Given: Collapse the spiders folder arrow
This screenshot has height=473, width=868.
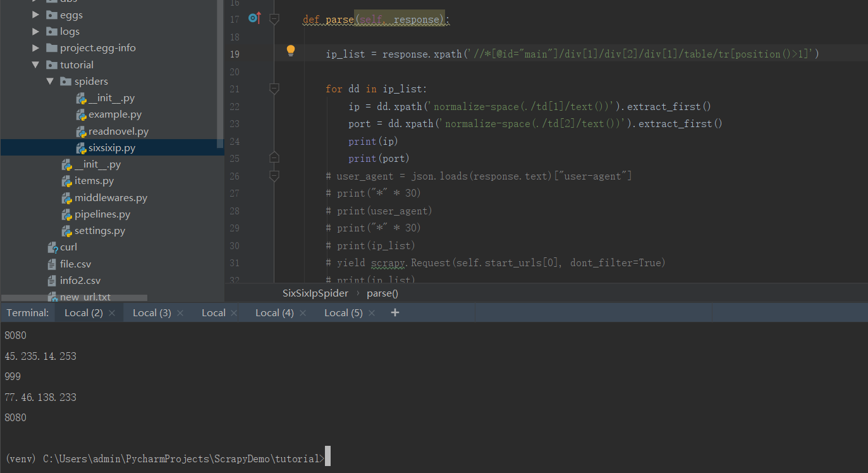Looking at the screenshot, I should click(x=50, y=81).
